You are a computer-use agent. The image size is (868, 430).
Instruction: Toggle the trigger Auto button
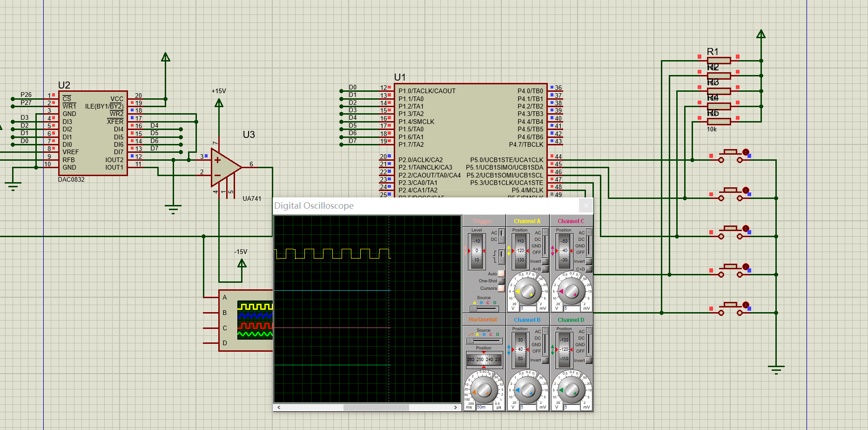tap(501, 273)
